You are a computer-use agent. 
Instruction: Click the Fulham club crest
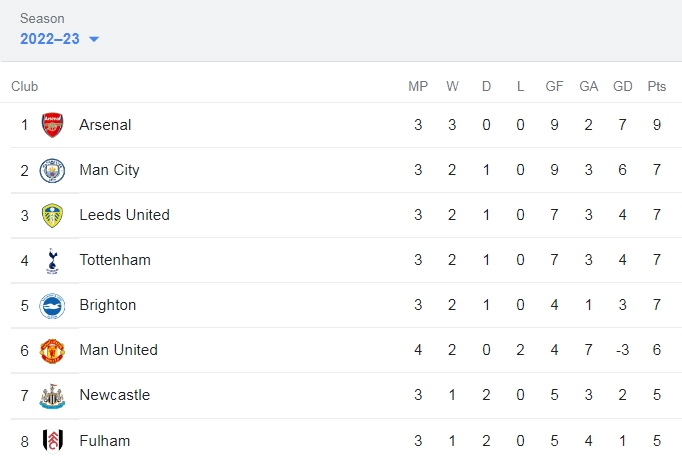(x=53, y=441)
